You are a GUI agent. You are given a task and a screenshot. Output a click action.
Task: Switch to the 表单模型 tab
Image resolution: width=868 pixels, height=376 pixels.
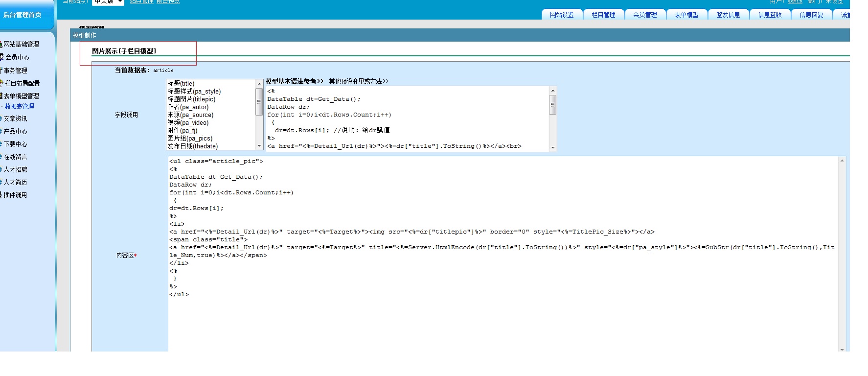pos(686,15)
